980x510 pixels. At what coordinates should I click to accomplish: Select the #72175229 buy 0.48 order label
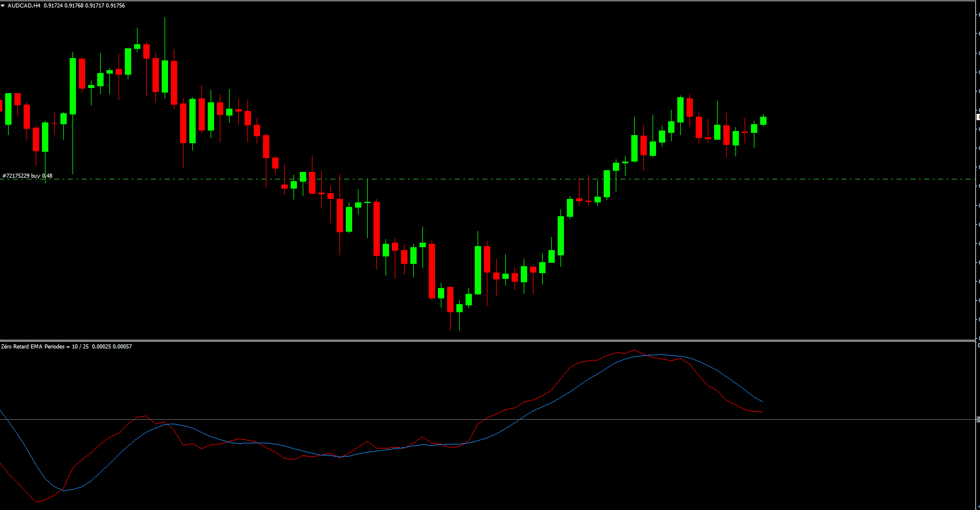28,176
